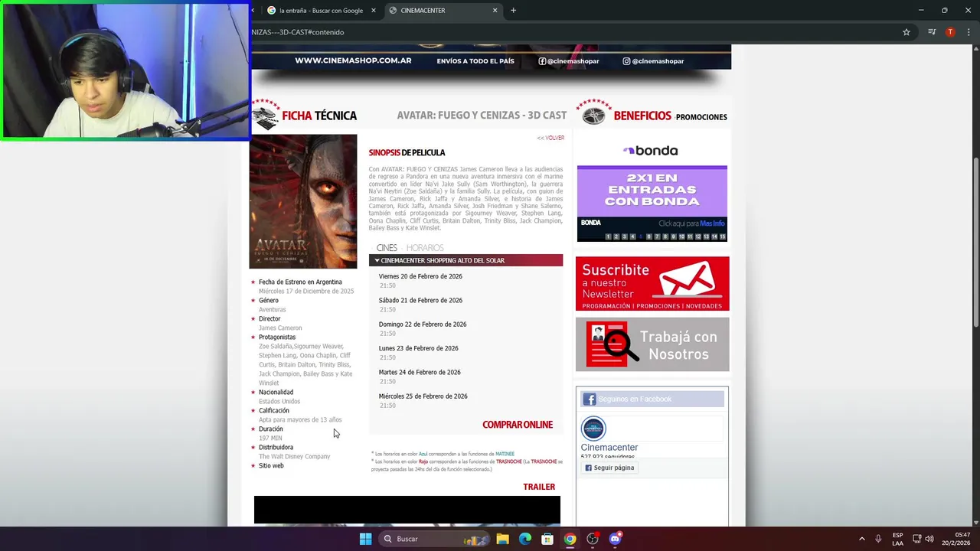Select the 21:50 showtime for Miércoles 25 de Febrero

coord(387,406)
